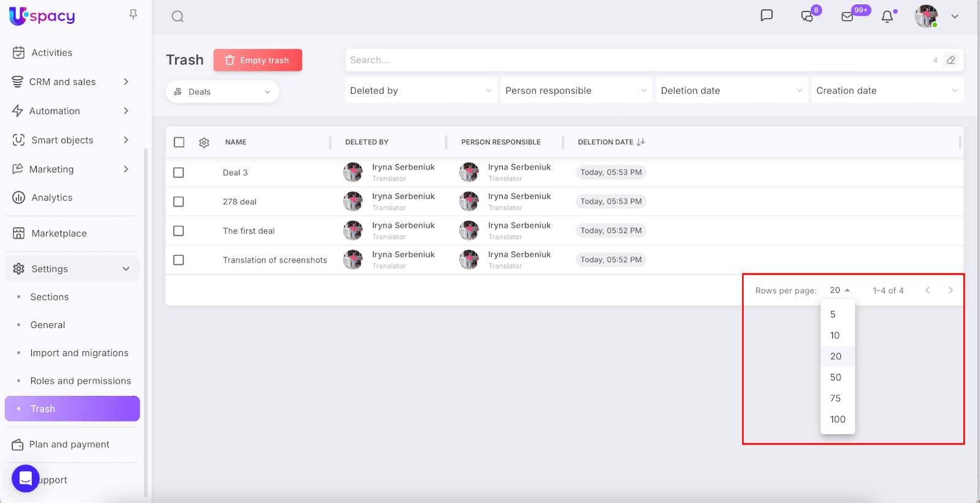980x503 pixels.
Task: Open the support chat bubble widget
Action: 26,479
